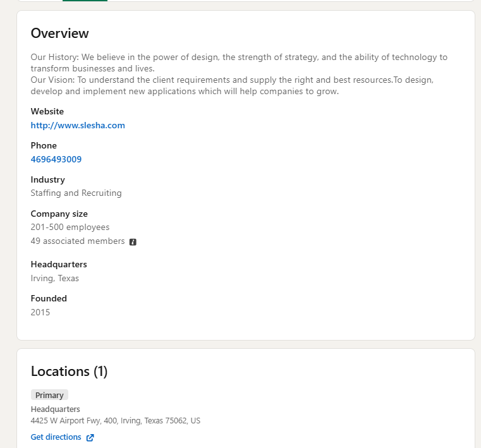Click the Industry field label
This screenshot has width=481, height=448.
pyautogui.click(x=48, y=180)
